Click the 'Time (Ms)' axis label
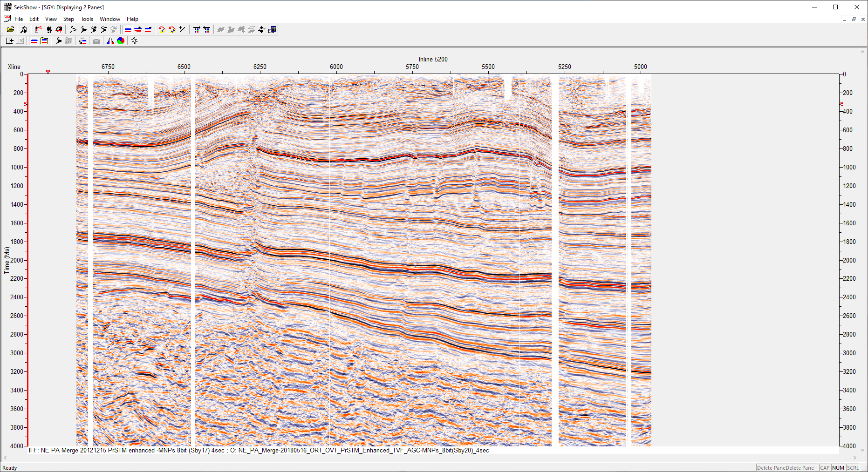 click(7, 260)
